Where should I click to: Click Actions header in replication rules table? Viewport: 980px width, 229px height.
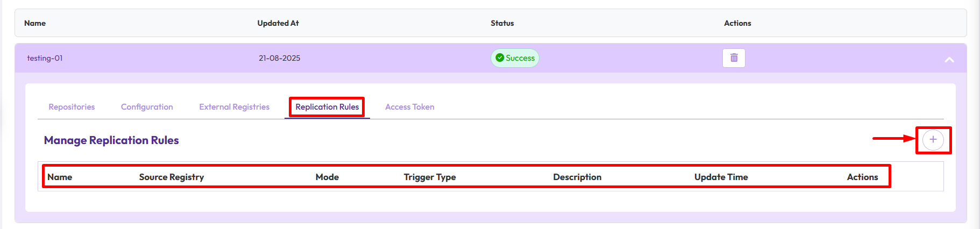pos(862,177)
